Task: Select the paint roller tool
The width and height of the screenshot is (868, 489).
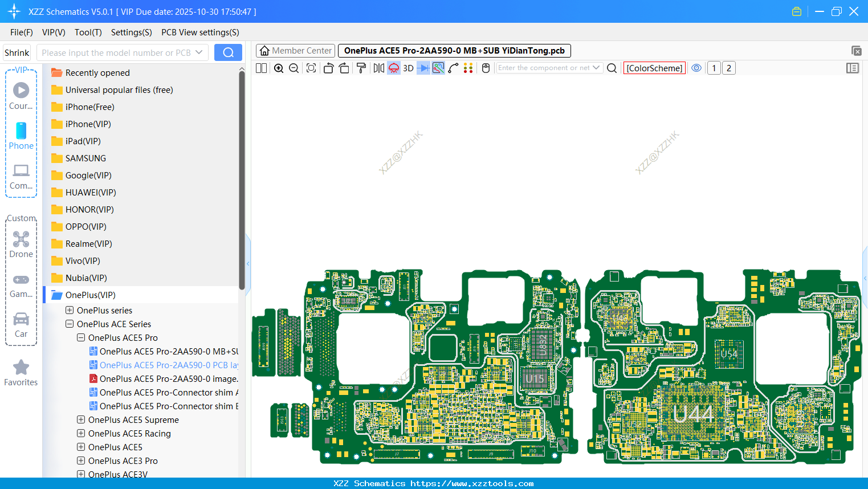Action: tap(361, 68)
